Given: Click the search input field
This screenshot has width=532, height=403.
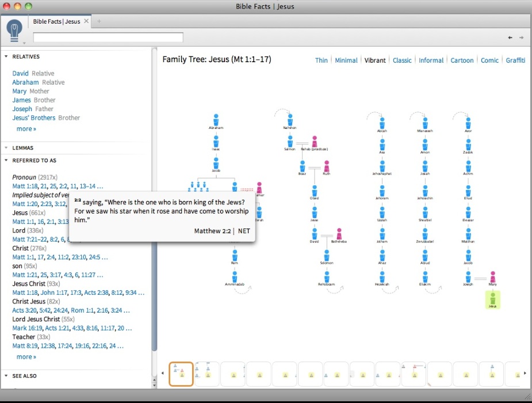Looking at the screenshot, I should [x=108, y=37].
